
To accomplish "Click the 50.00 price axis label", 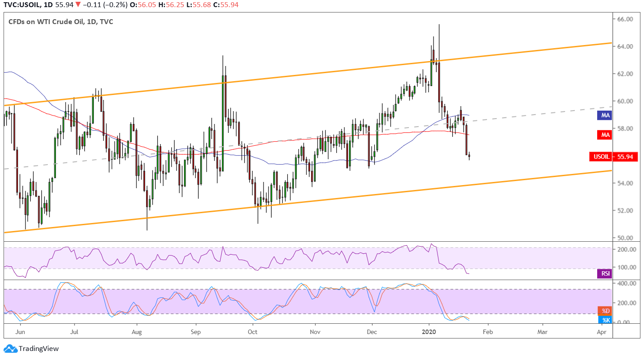I will [x=625, y=238].
